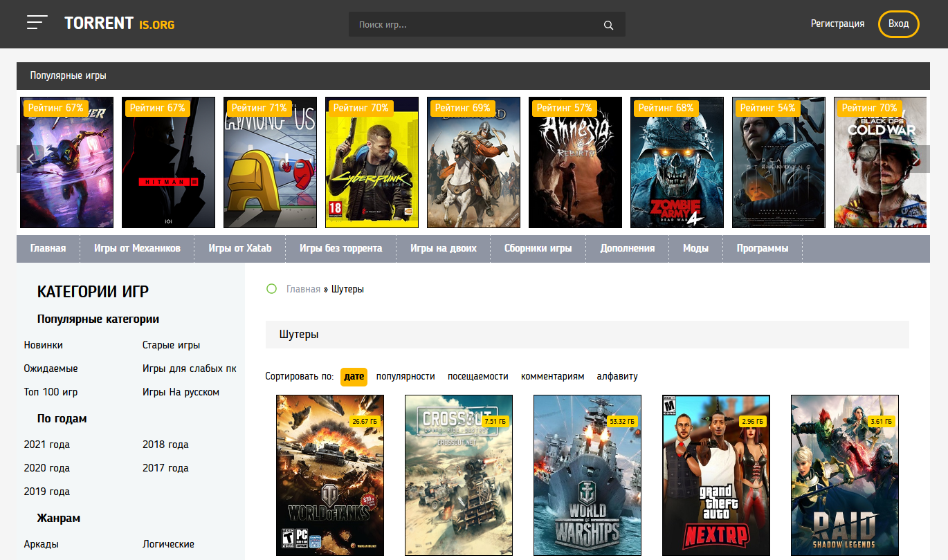This screenshot has width=948, height=560.
Task: Open the Among Us carousel cover
Action: (270, 162)
